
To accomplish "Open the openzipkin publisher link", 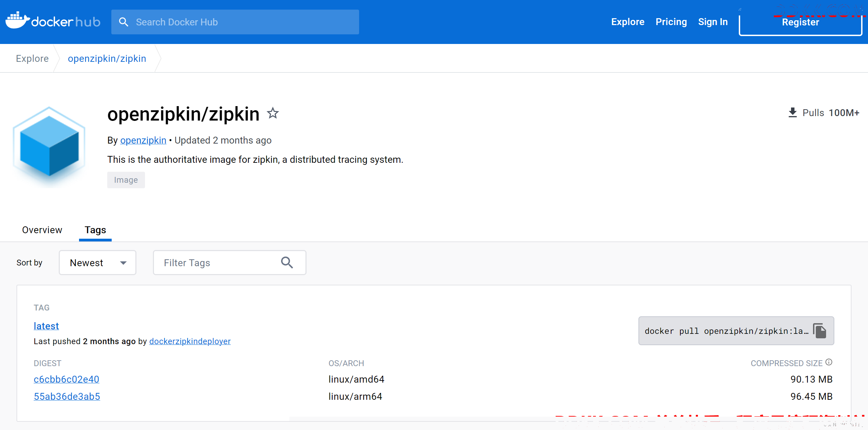I will coord(143,140).
